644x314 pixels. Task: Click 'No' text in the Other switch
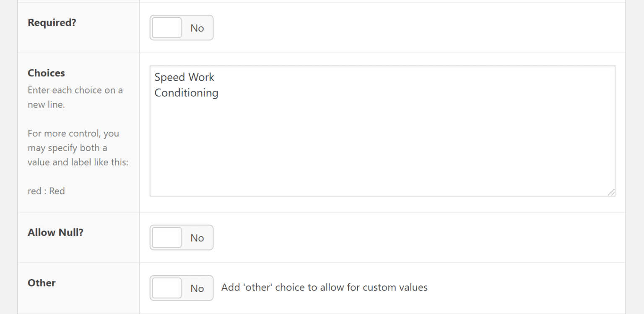pos(197,288)
